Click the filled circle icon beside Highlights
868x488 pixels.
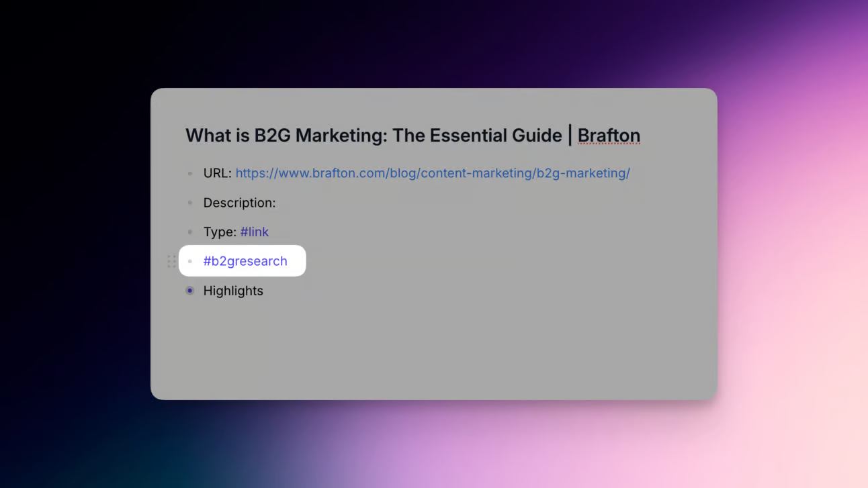189,291
